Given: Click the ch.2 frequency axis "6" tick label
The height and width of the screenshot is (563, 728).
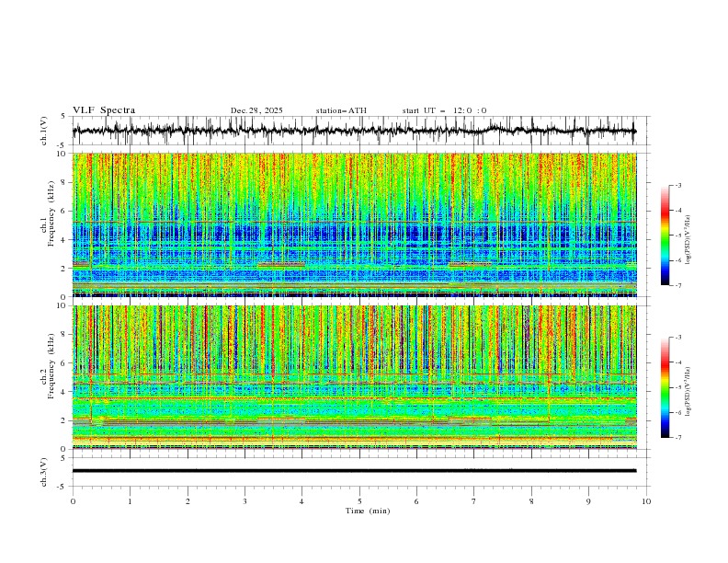Looking at the screenshot, I should click(x=63, y=363).
